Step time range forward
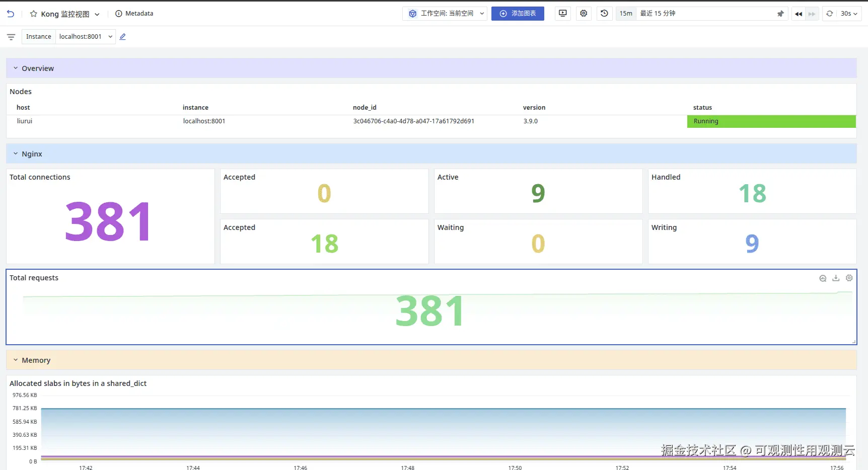Screen dimensions: 868x470 click(x=812, y=14)
